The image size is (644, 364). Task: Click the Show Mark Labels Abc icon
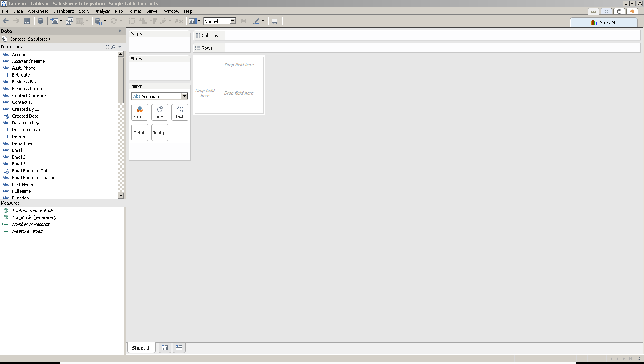point(179,21)
